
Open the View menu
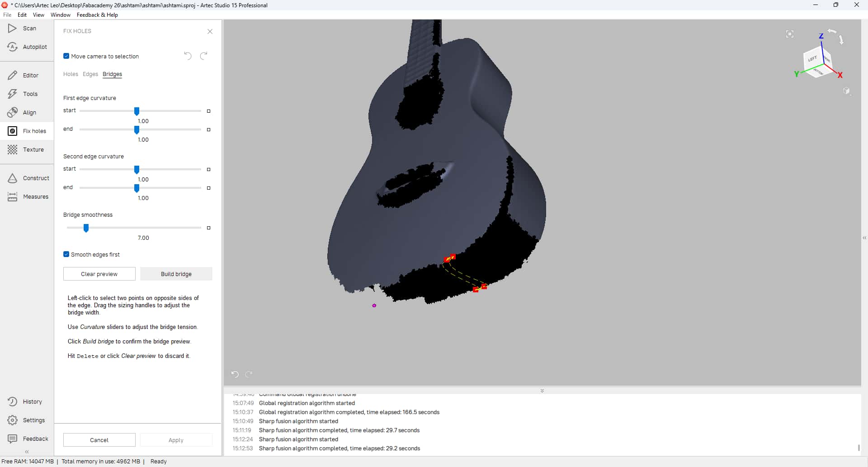coord(38,15)
